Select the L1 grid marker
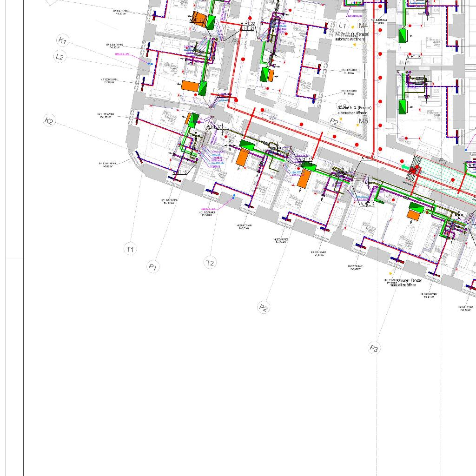 coord(343,25)
